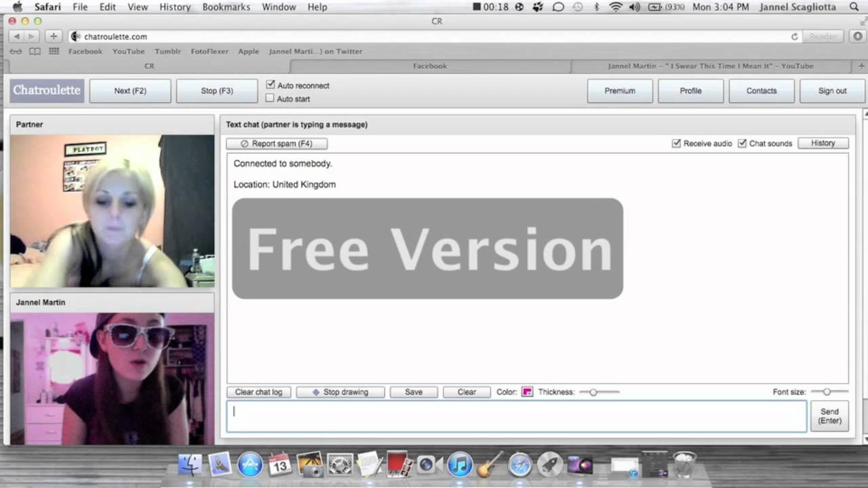
Task: Open Contacts
Action: click(762, 91)
